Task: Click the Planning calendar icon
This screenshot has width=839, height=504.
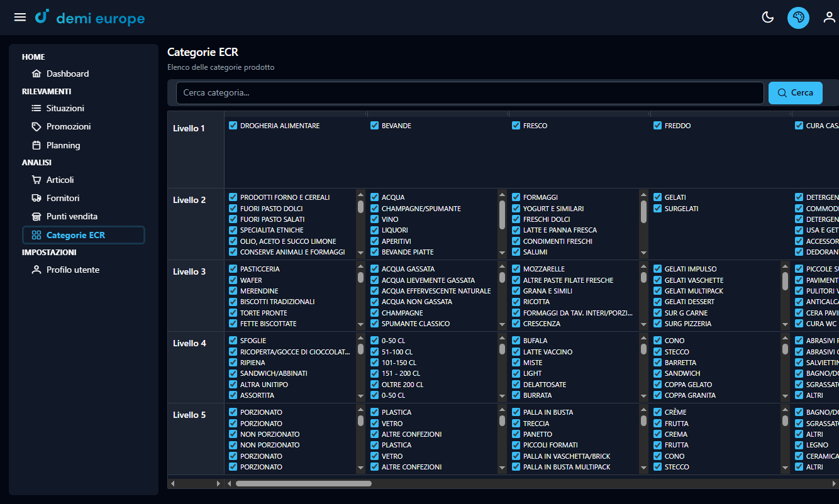Action: (36, 145)
